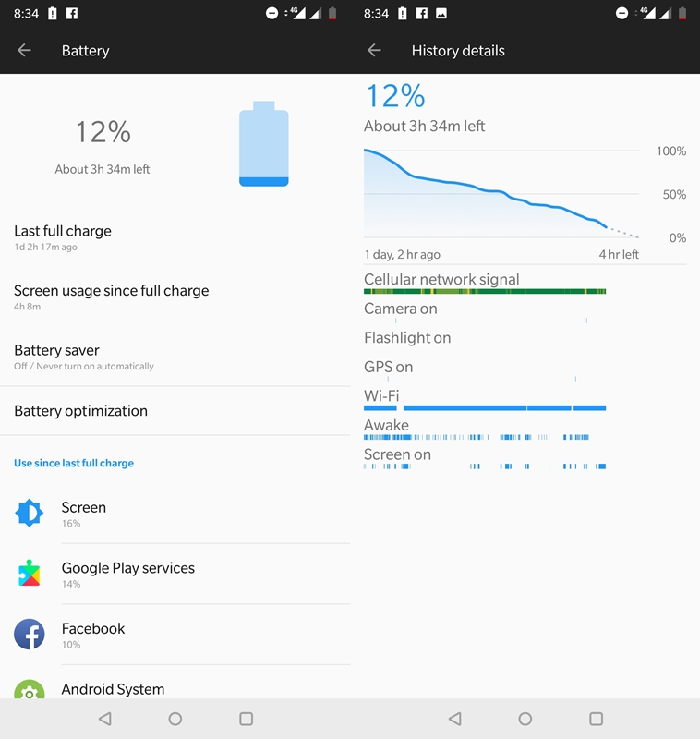Image resolution: width=700 pixels, height=739 pixels.
Task: Tap the Android System gear icon
Action: (x=30, y=689)
